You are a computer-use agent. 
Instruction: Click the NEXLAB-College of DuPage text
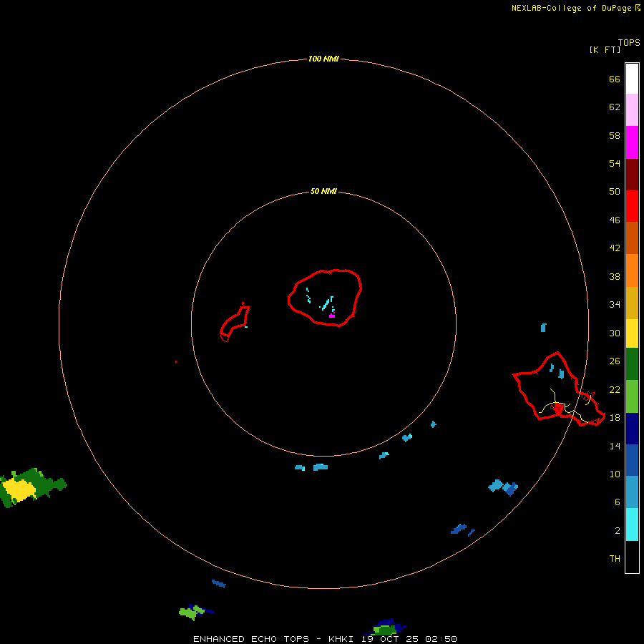pyautogui.click(x=571, y=8)
